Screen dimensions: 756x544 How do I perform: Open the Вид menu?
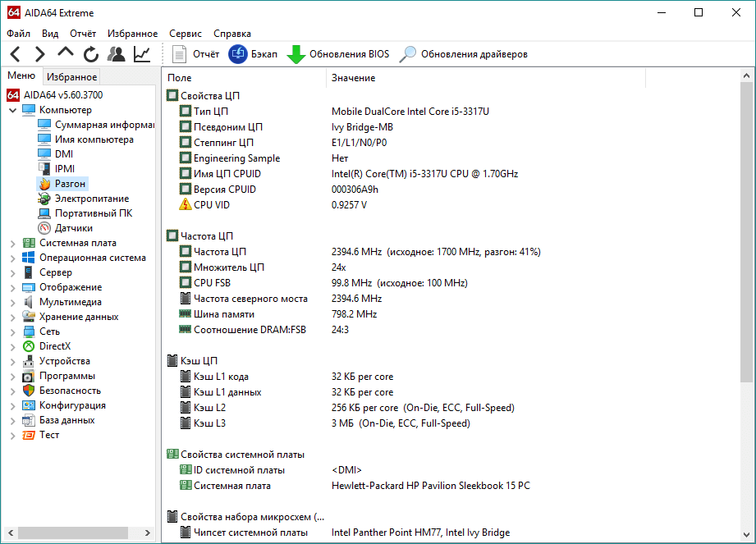49,34
